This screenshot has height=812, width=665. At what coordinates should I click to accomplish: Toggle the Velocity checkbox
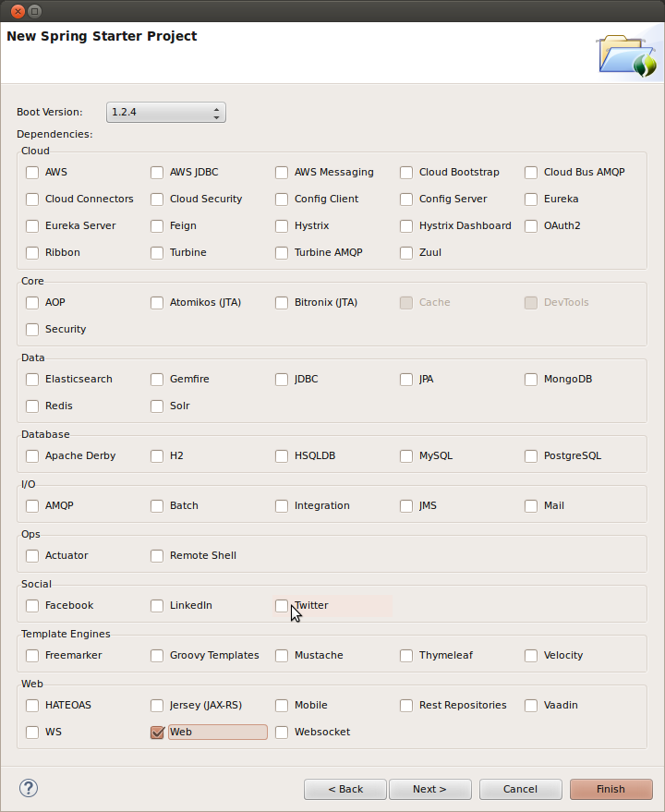click(531, 656)
